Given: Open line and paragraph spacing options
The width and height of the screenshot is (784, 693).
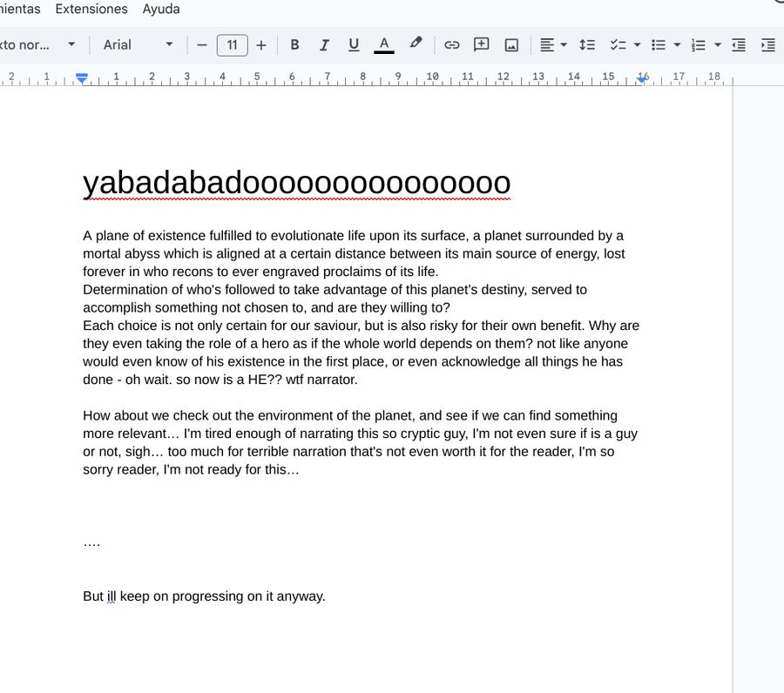Looking at the screenshot, I should click(587, 45).
